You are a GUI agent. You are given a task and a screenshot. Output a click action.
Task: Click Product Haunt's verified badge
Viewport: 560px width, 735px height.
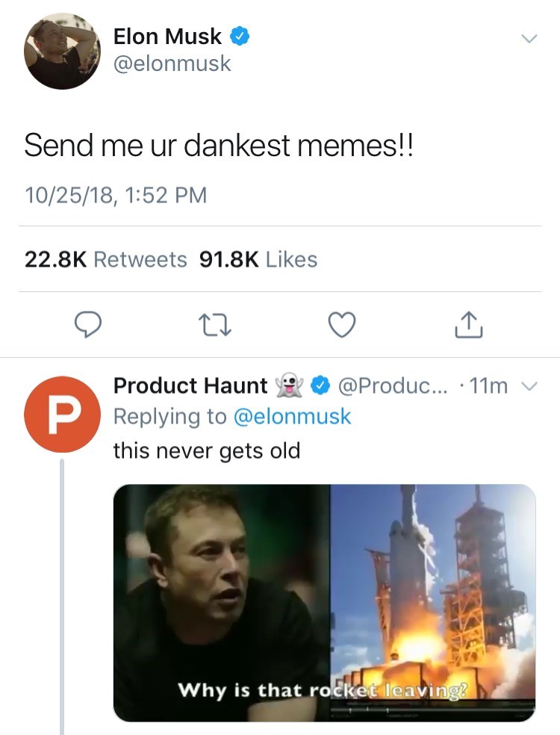click(320, 386)
